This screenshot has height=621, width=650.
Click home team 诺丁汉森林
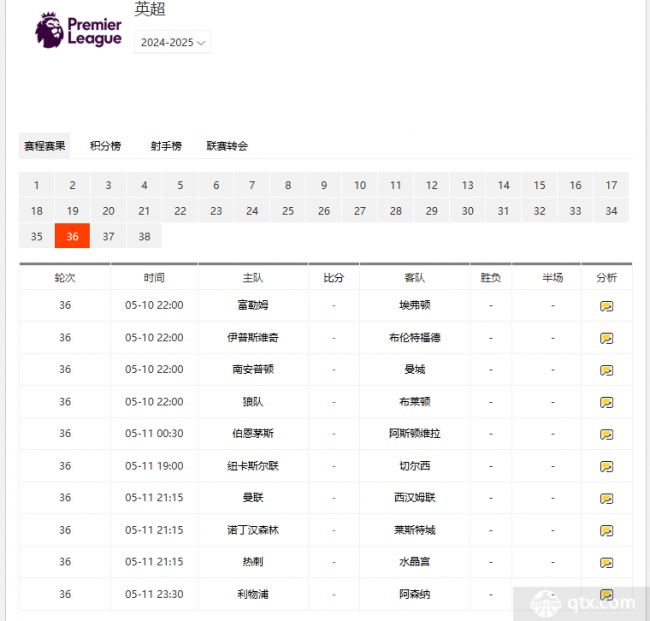253,530
